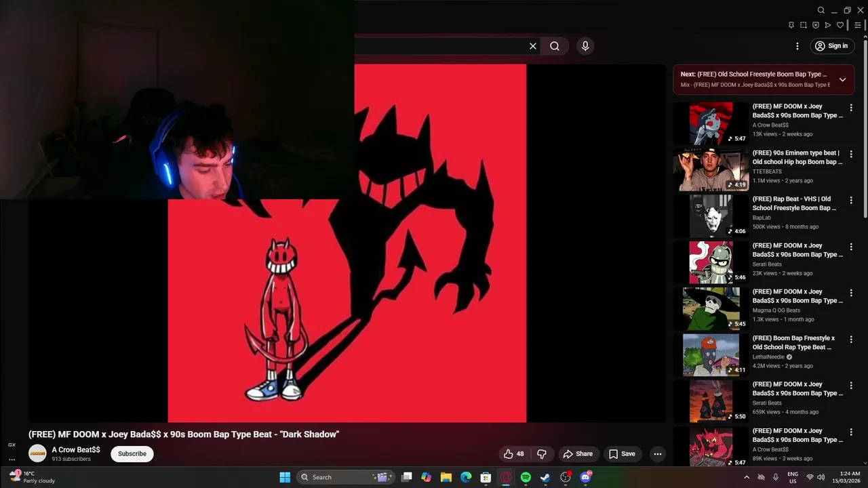The height and width of the screenshot is (488, 868).
Task: Dislike the Dark Shadow video
Action: (542, 454)
